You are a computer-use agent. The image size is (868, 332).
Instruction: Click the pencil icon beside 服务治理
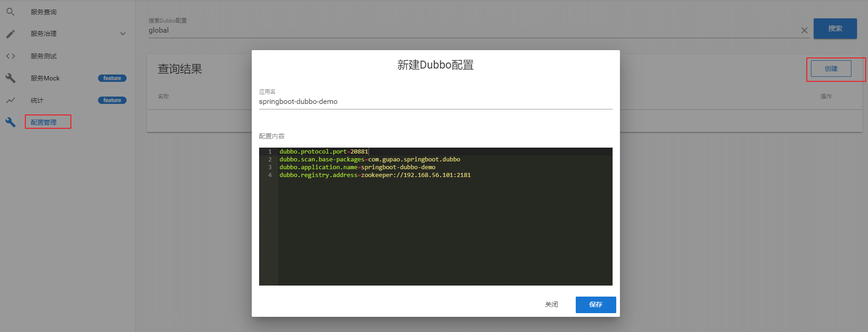tap(10, 34)
